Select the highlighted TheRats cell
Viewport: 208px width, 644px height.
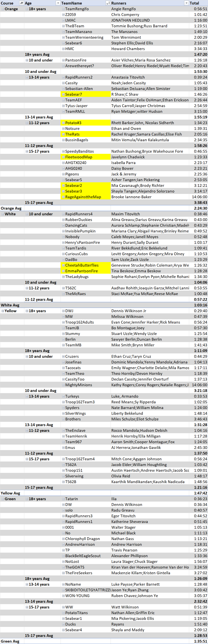coord(85,134)
